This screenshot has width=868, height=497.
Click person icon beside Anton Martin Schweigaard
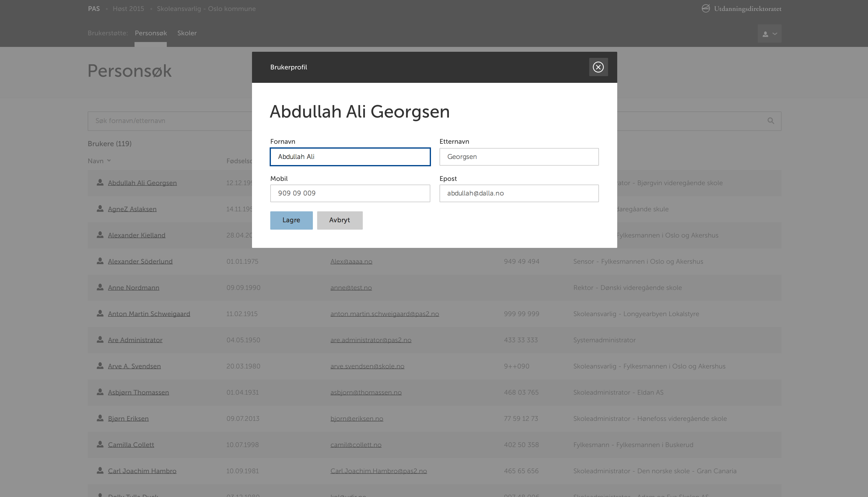point(100,313)
